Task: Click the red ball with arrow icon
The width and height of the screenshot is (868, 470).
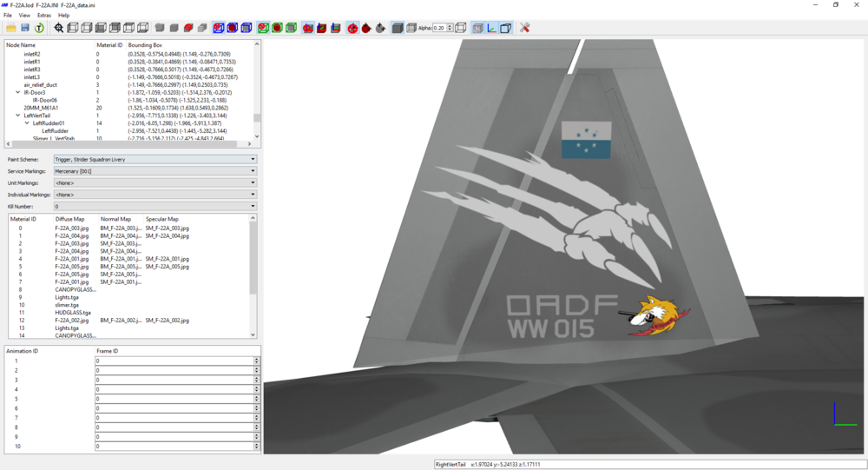Action: click(x=366, y=28)
